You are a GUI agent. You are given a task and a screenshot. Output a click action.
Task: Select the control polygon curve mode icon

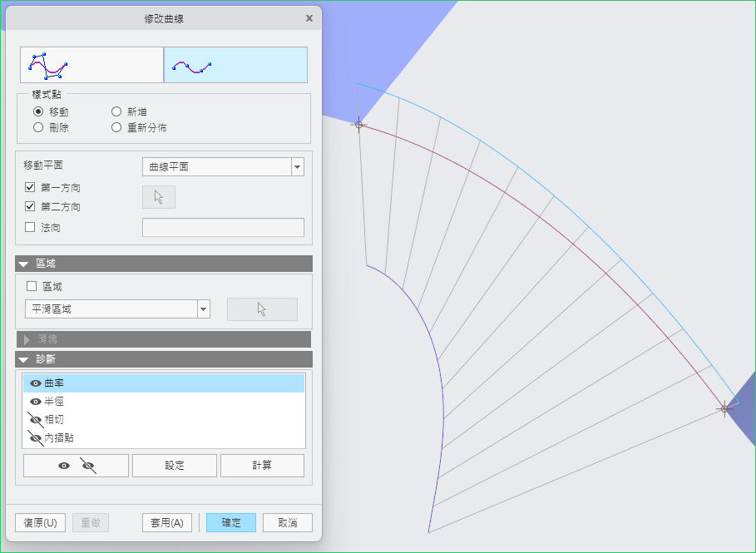[91, 65]
